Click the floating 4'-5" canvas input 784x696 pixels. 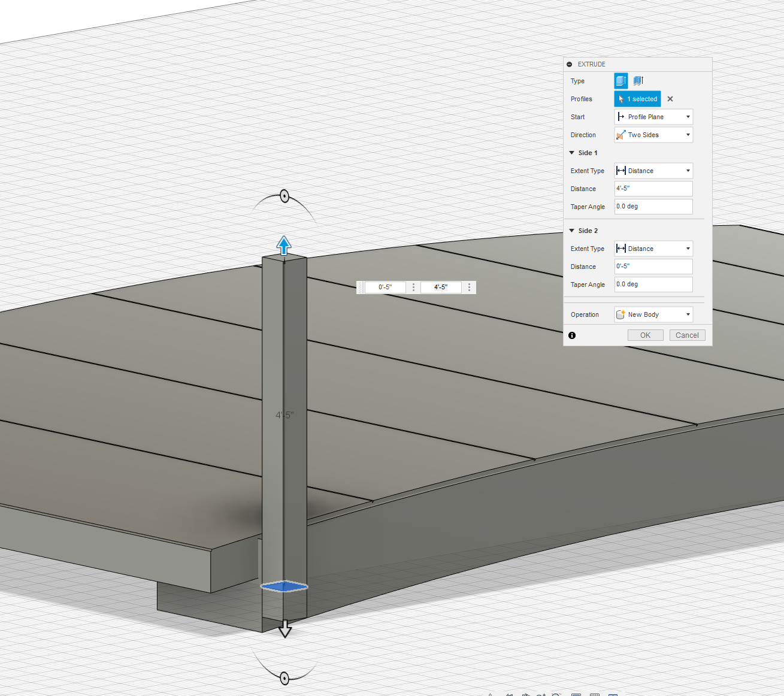[441, 288]
